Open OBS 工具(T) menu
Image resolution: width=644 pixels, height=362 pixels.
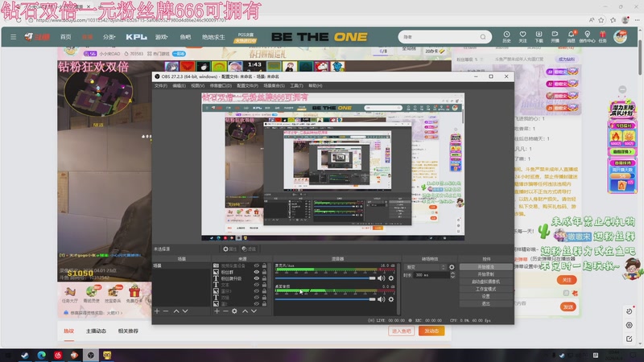(296, 86)
